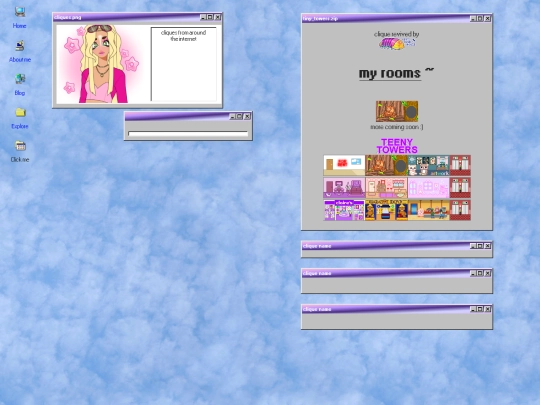Minimize the untitled window with the text field

click(x=232, y=116)
